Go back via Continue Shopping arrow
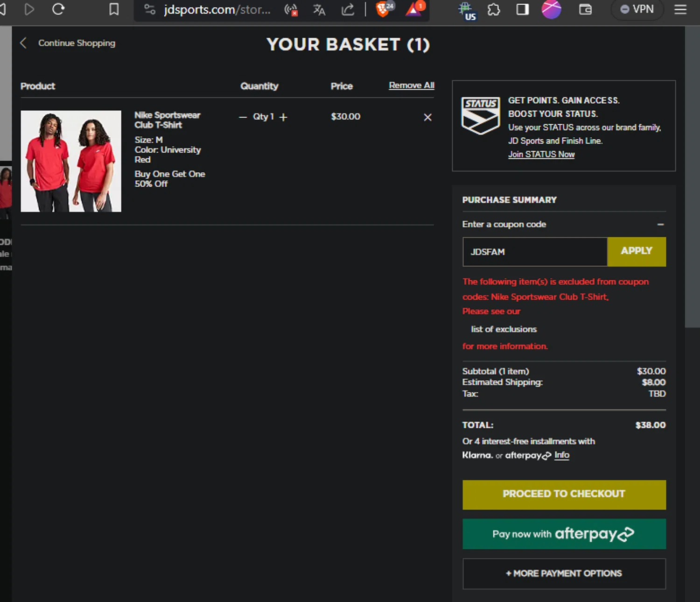Viewport: 700px width, 602px height. 23,43
